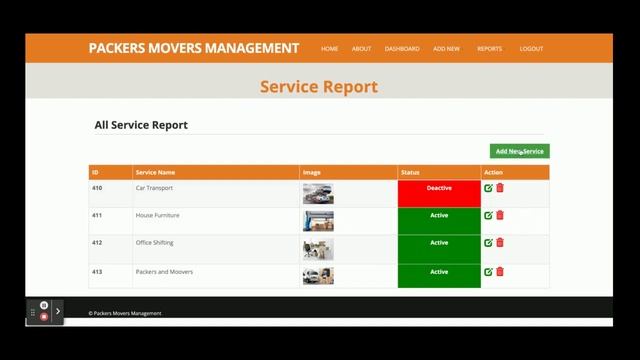The image size is (640, 360).
Task: Grab the recorder drag handle
Action: click(33, 313)
